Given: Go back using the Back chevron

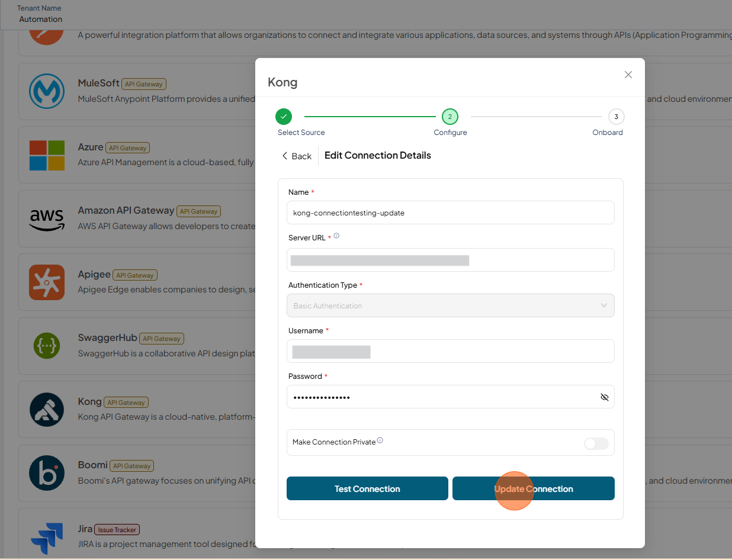Looking at the screenshot, I should coord(285,156).
